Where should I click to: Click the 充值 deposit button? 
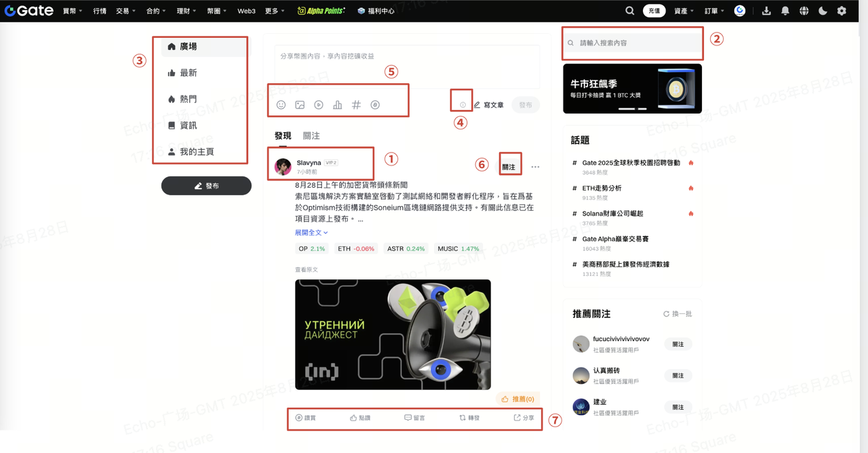[654, 11]
